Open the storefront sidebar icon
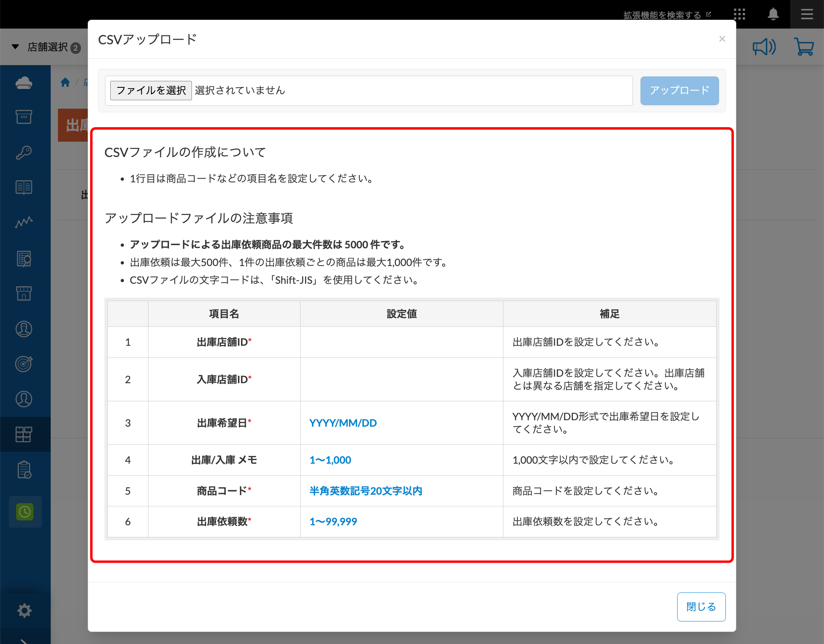The height and width of the screenshot is (644, 824). [24, 293]
